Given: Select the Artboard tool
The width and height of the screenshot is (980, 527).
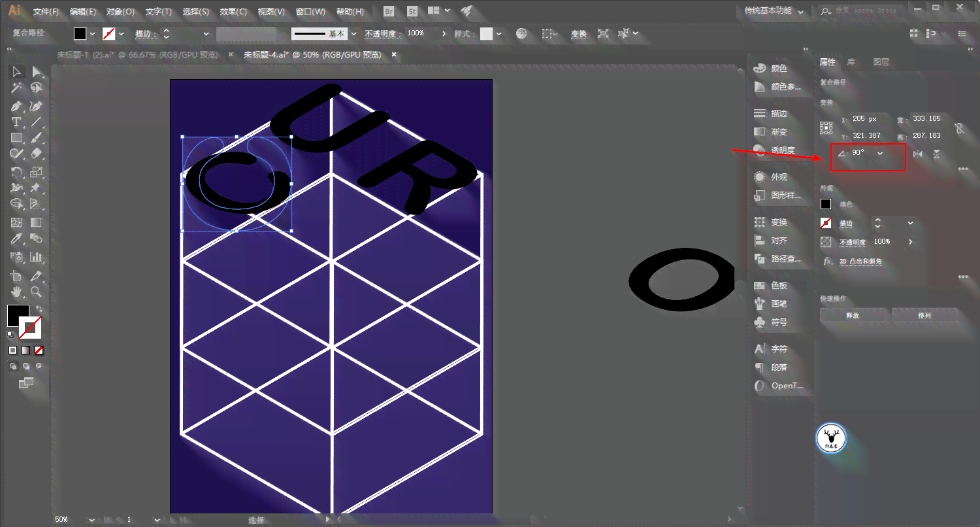Looking at the screenshot, I should coord(17,275).
